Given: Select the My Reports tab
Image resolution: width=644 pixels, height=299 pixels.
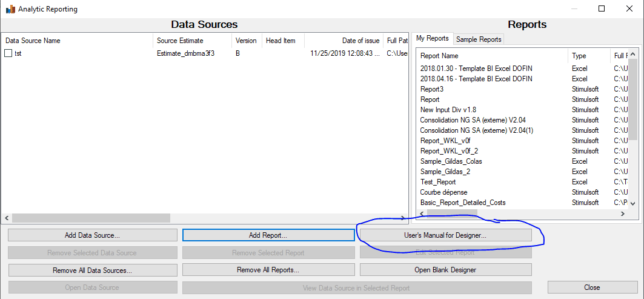Looking at the screenshot, I should pyautogui.click(x=433, y=38).
